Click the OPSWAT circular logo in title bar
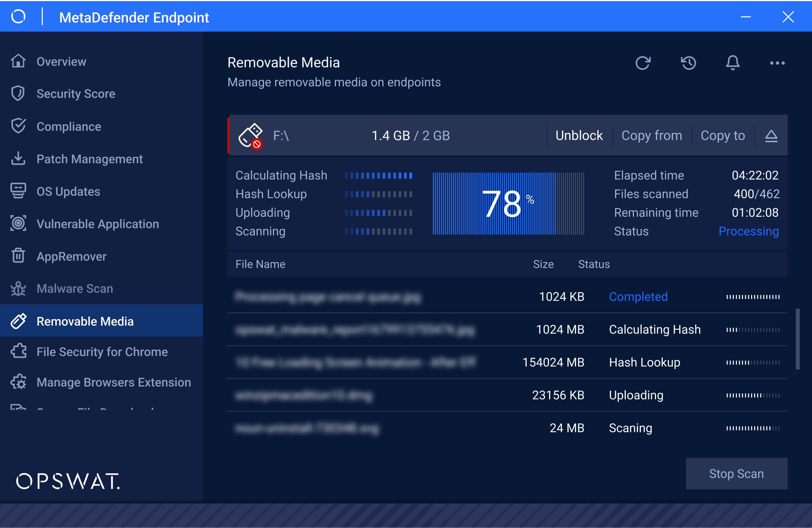Screen dimensions: 812x528 [x=18, y=17]
